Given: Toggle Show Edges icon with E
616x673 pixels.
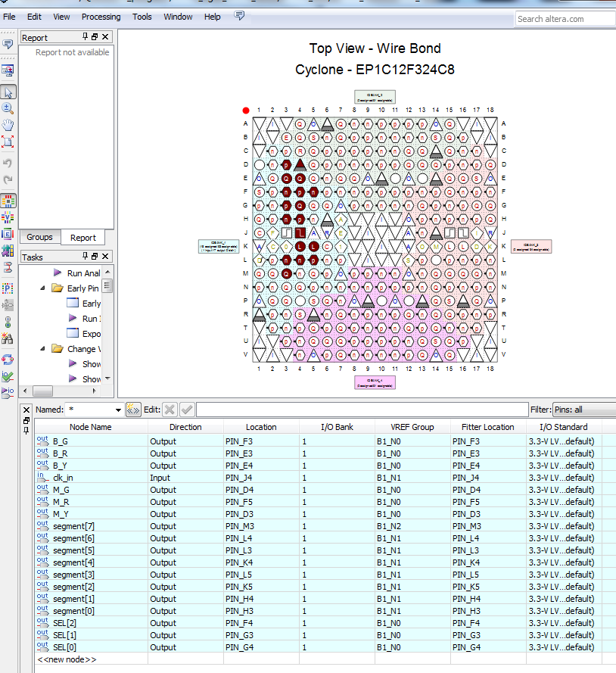Looking at the screenshot, I should coord(8,234).
